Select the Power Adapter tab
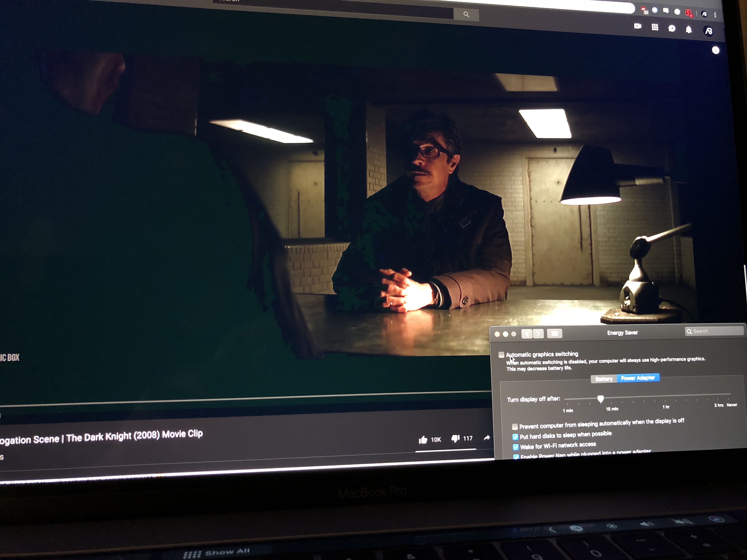Image resolution: width=747 pixels, height=560 pixels. pos(638,378)
